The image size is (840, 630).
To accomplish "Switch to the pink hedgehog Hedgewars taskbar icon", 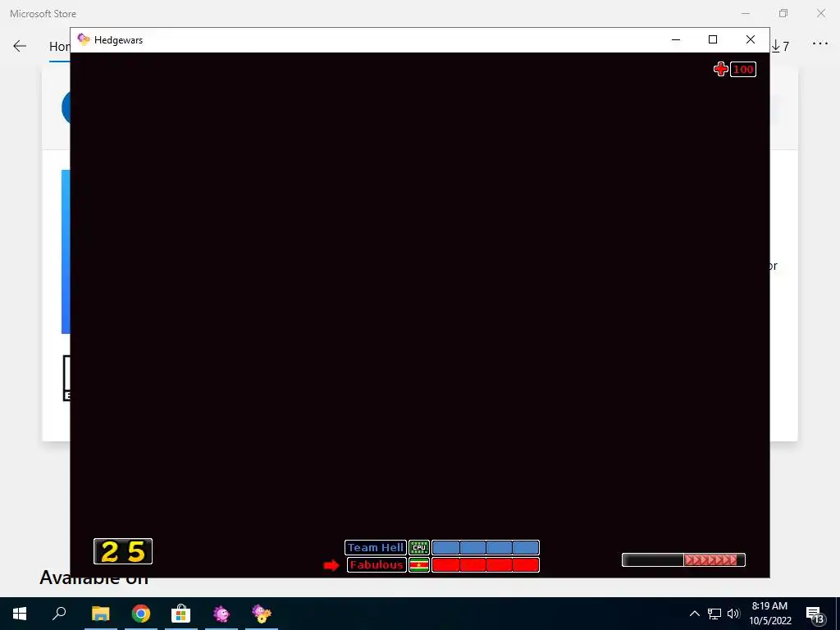I will point(221,614).
